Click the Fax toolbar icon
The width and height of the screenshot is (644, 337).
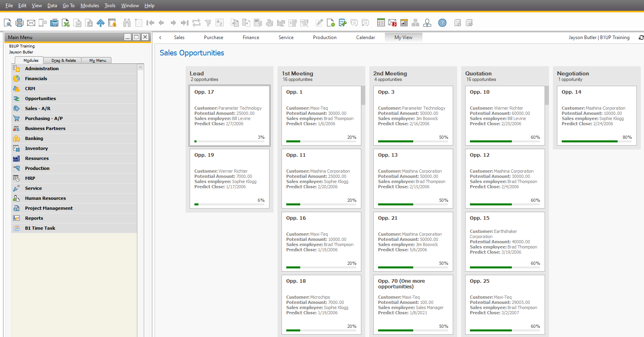click(54, 23)
